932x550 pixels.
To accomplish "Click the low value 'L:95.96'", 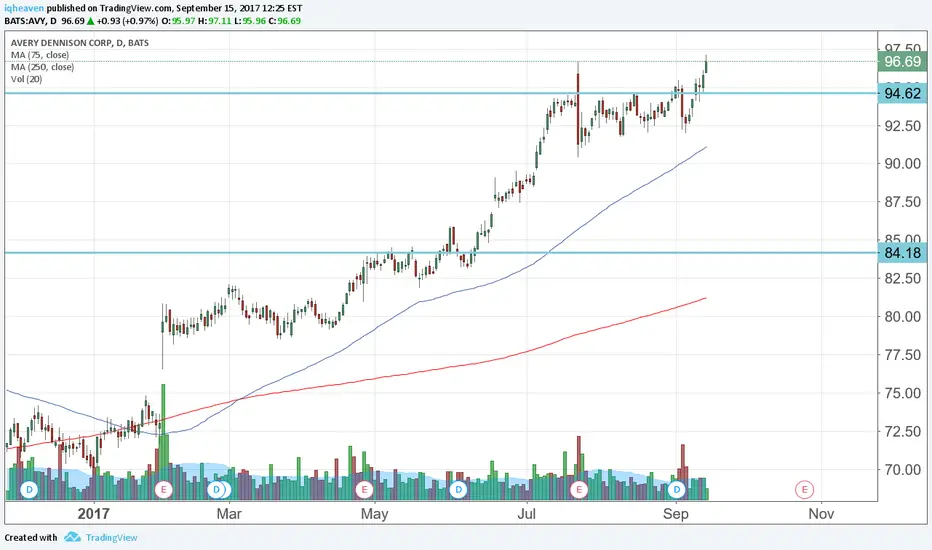I will (250, 21).
